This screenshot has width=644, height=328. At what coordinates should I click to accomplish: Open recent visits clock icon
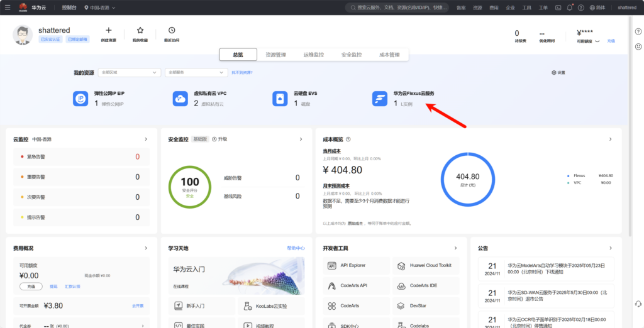172,30
